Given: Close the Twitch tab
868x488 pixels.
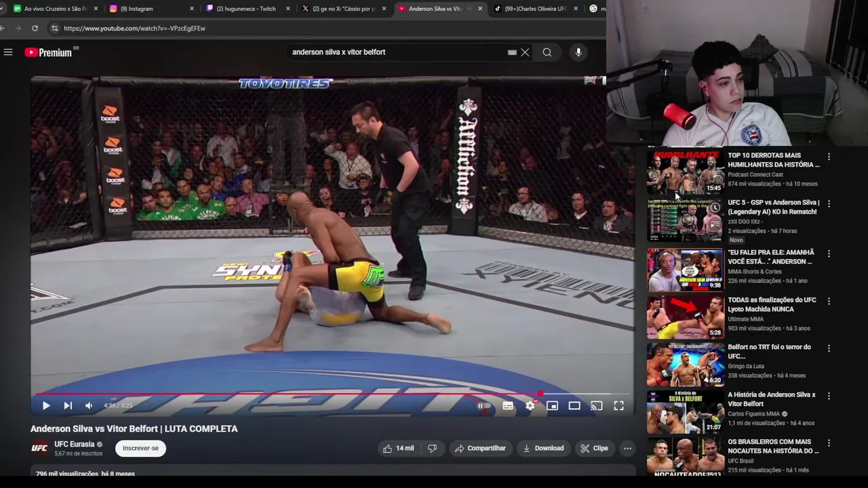Looking at the screenshot, I should point(288,9).
